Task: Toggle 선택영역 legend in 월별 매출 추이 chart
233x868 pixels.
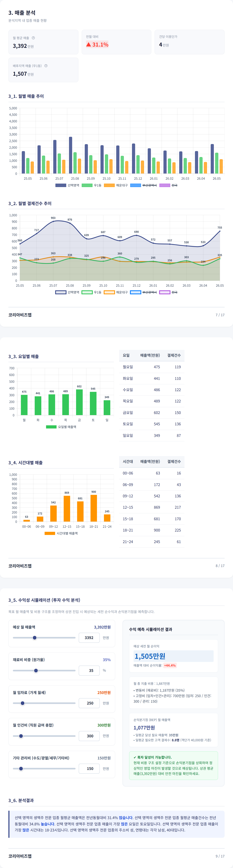Action: 67,185
